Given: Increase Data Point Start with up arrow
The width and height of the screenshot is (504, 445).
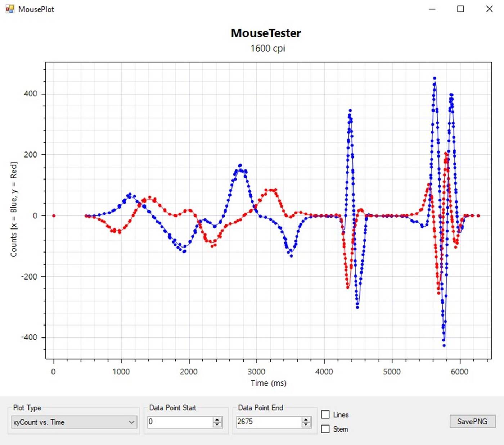Looking at the screenshot, I should click(217, 419).
